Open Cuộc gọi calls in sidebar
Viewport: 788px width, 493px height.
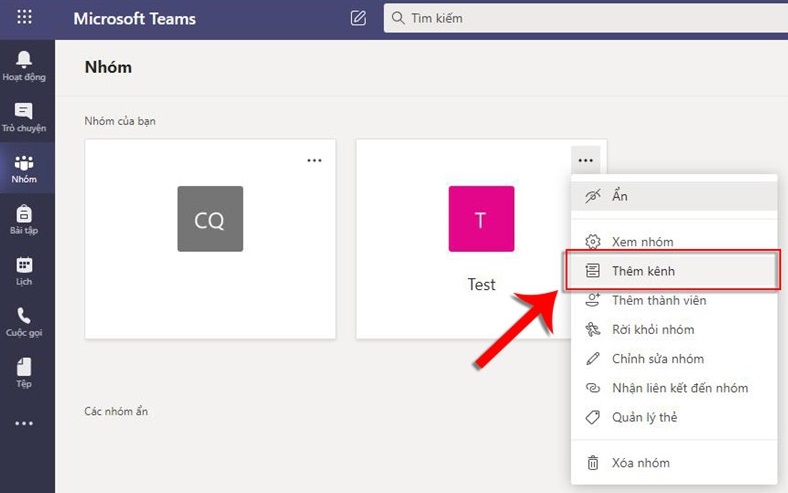tap(24, 322)
